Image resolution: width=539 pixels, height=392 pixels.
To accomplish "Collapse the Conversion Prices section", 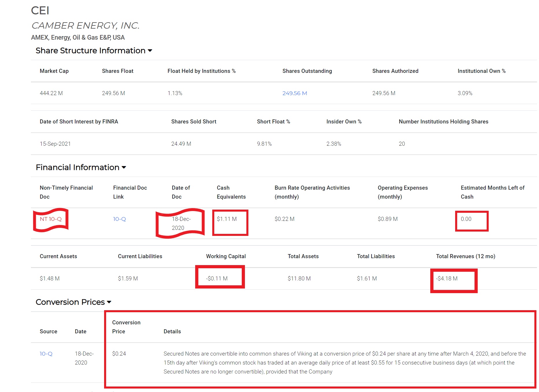I will [73, 302].
